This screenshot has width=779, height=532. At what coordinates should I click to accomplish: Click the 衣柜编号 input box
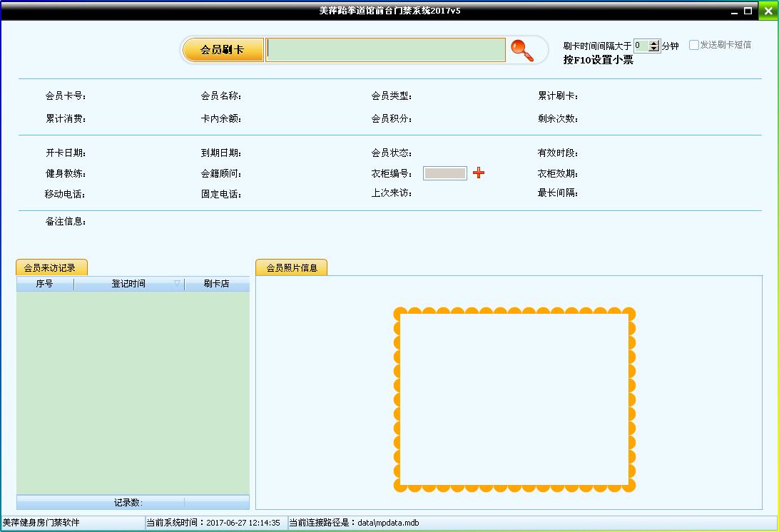click(x=444, y=173)
